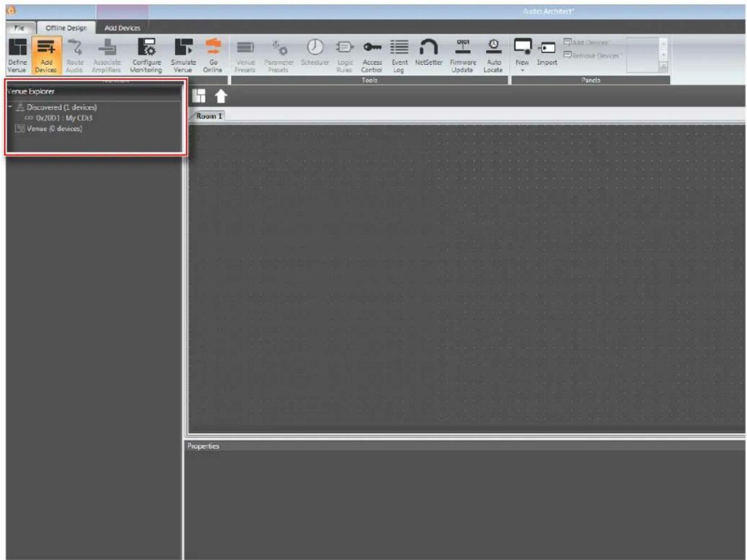Click Add Devices in the Panels group
The height and width of the screenshot is (560, 747).
coord(587,43)
